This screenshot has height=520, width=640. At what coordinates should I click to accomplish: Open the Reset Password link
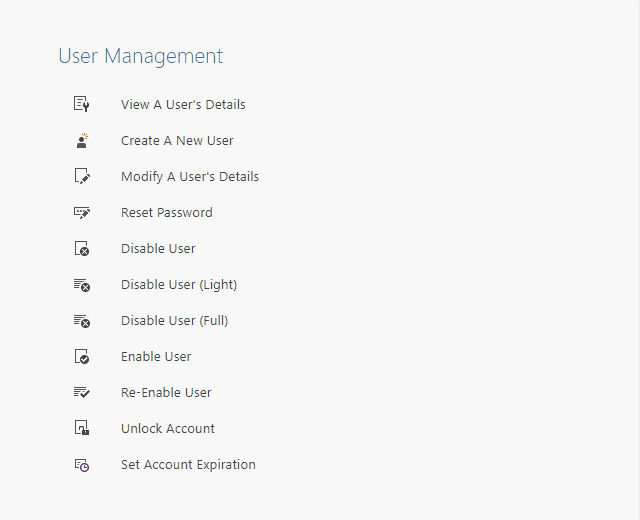[167, 213]
